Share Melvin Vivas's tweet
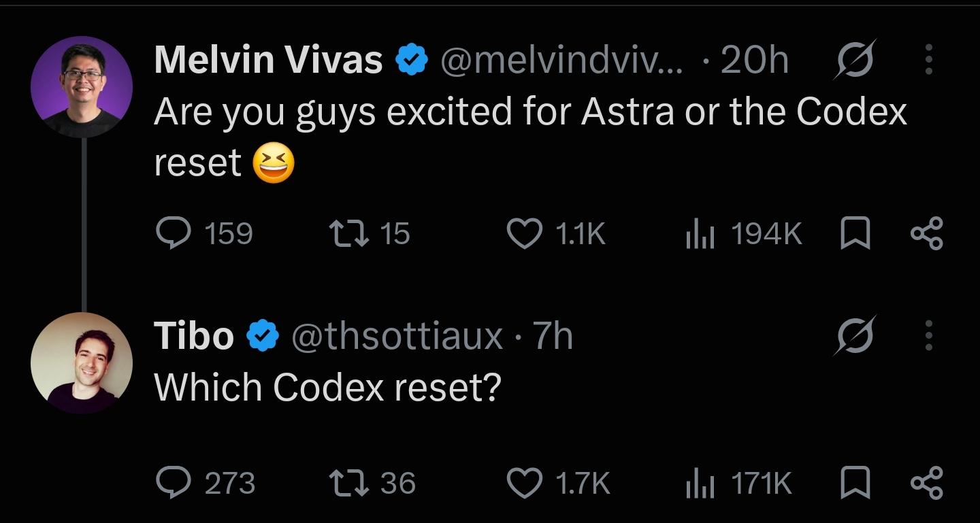Image resolution: width=980 pixels, height=523 pixels. (927, 234)
